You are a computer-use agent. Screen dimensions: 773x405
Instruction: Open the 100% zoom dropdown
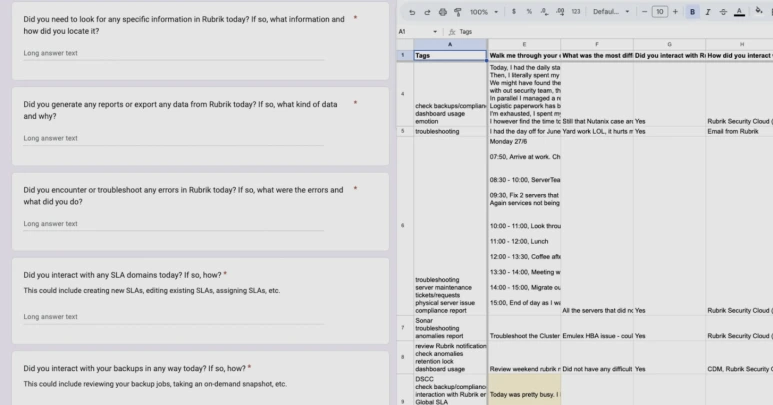coord(484,12)
